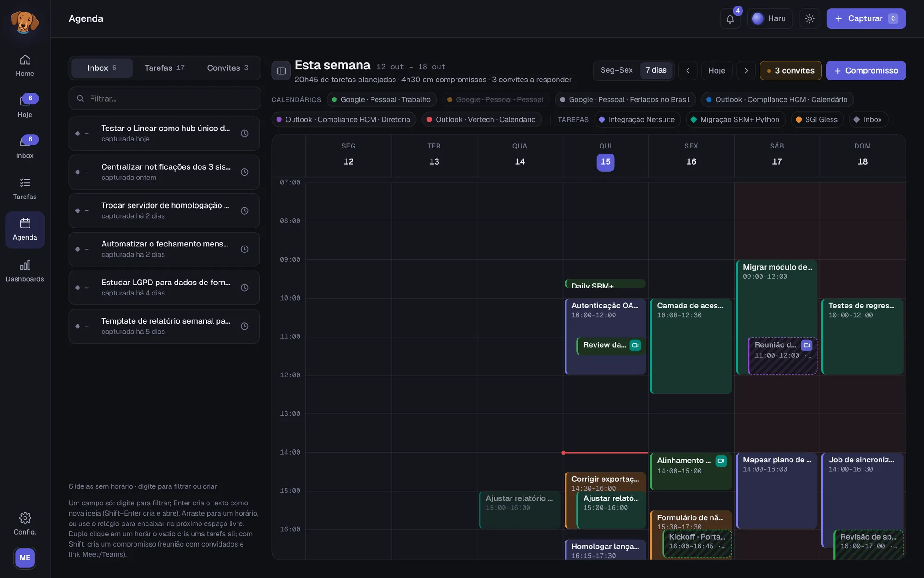Viewport: 924px width, 578px height.
Task: Open the ME avatar menu
Action: [25, 558]
